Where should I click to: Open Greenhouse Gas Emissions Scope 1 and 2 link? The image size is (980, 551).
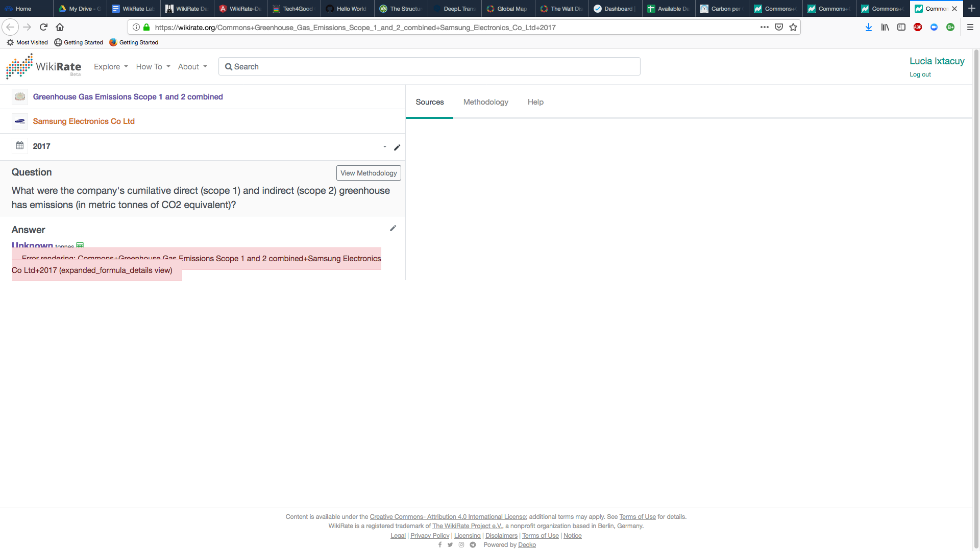[x=128, y=97]
